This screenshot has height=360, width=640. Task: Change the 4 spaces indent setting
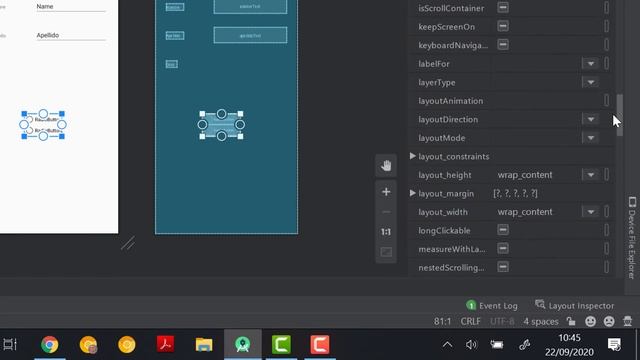coord(541,322)
